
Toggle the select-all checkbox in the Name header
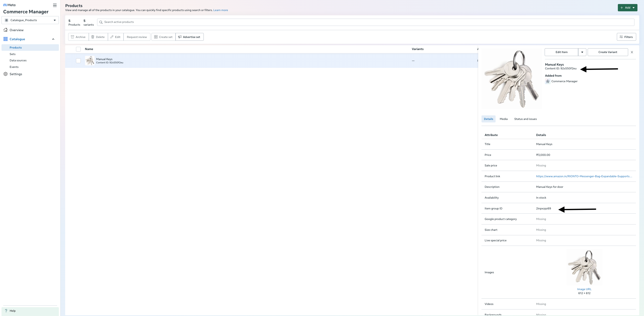pos(78,49)
